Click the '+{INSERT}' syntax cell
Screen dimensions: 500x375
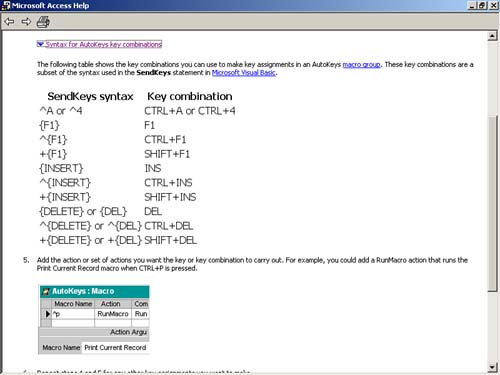pos(65,197)
